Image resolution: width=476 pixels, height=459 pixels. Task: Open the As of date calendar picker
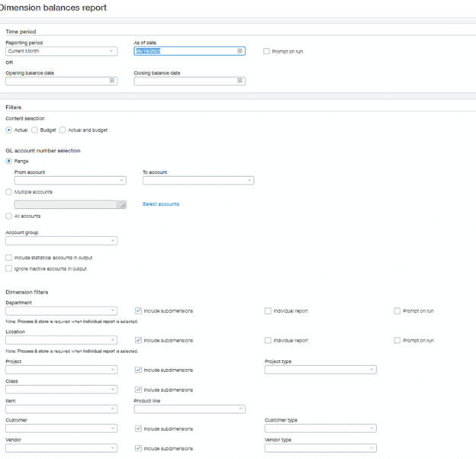coord(240,51)
